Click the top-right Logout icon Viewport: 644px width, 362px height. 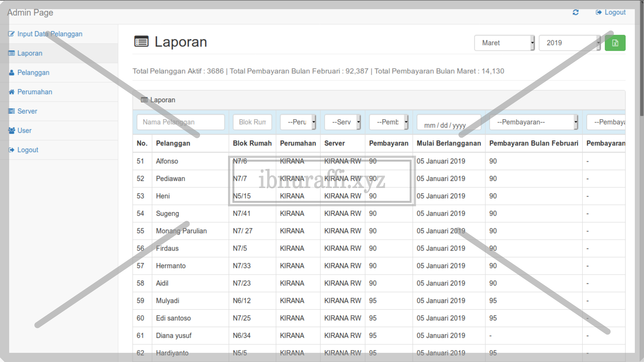point(599,12)
